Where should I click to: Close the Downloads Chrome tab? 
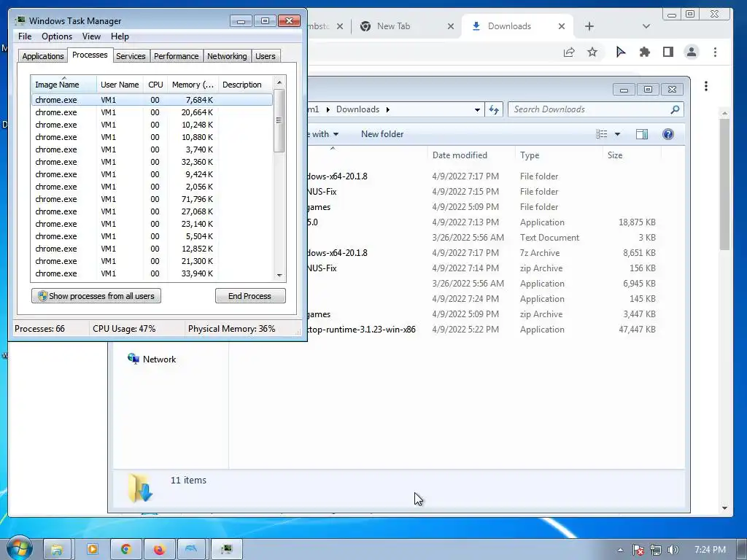tap(562, 26)
